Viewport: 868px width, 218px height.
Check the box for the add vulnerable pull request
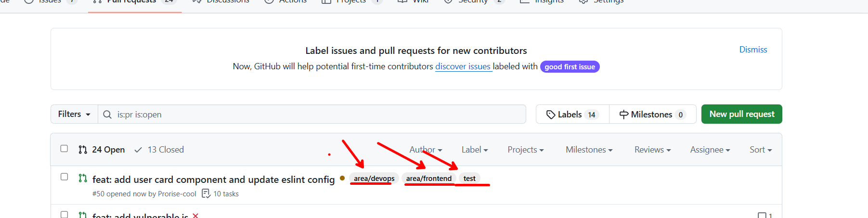pyautogui.click(x=64, y=215)
